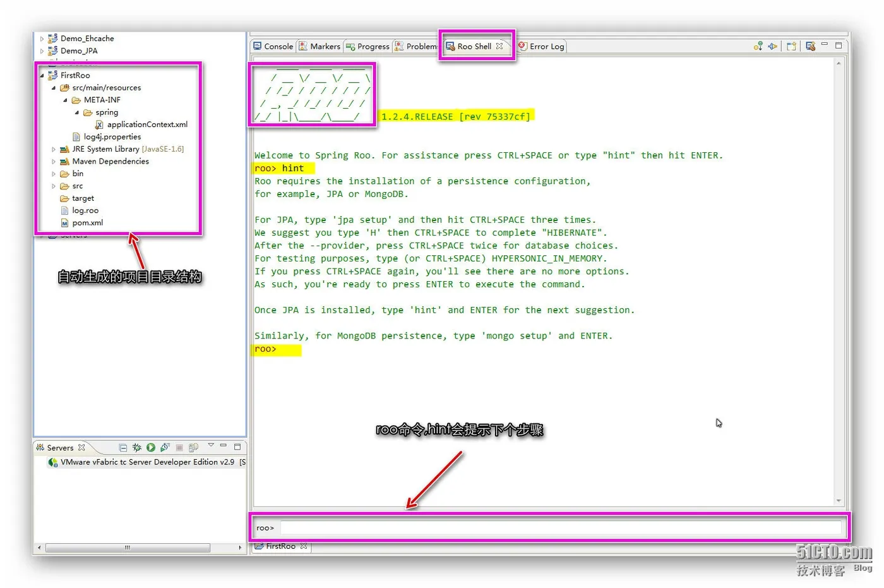Click the log4j.properties file icon

coord(76,137)
